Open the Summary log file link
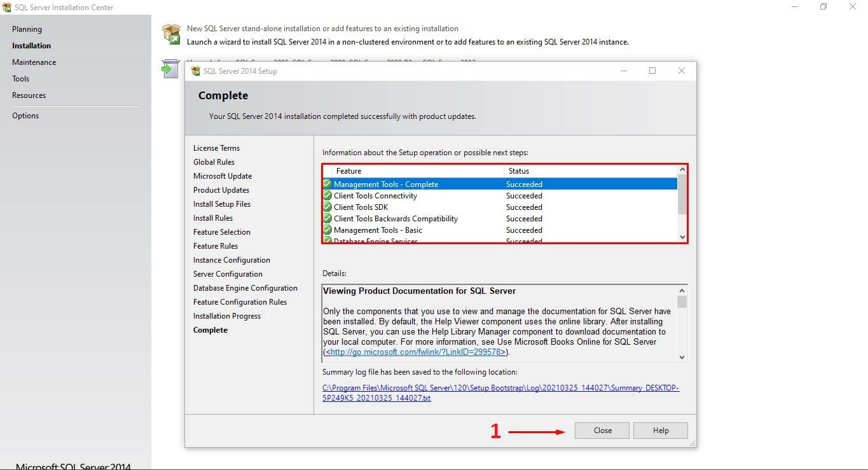 pos(500,393)
